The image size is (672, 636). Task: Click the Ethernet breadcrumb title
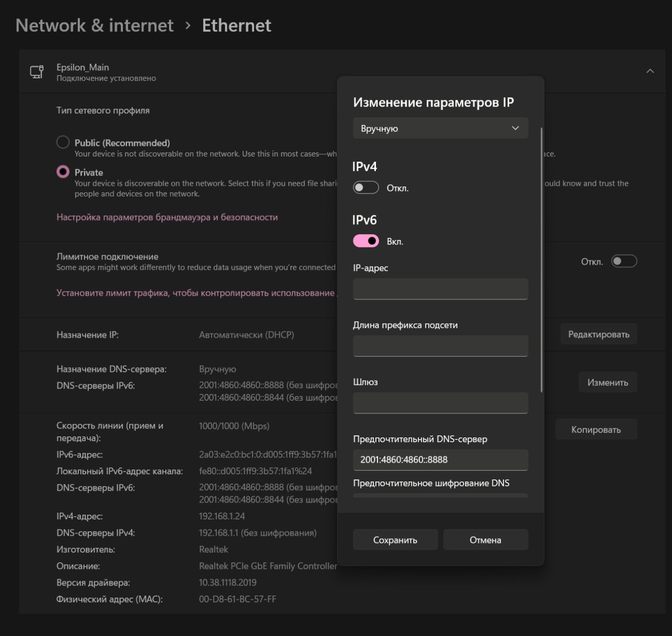click(237, 25)
